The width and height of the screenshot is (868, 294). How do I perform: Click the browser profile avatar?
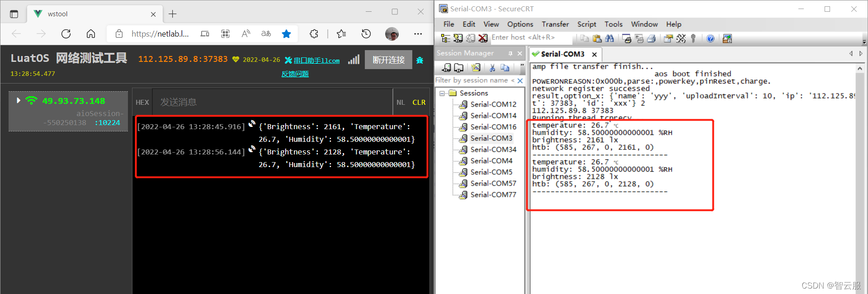[x=392, y=33]
